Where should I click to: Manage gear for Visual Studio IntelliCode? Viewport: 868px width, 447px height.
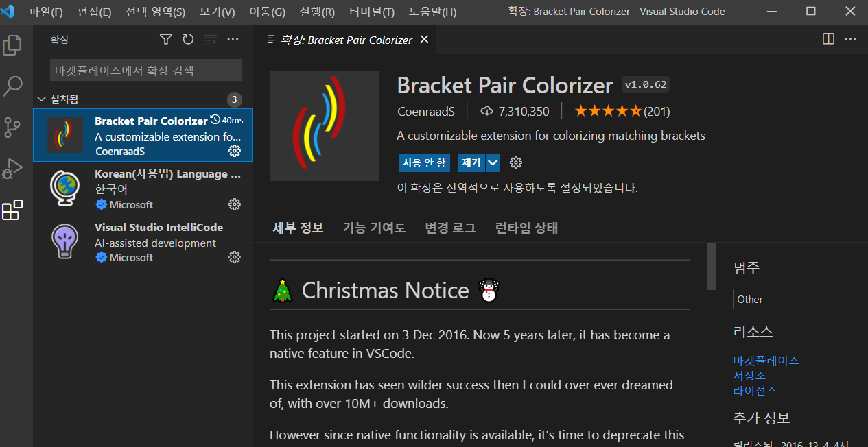[234, 257]
